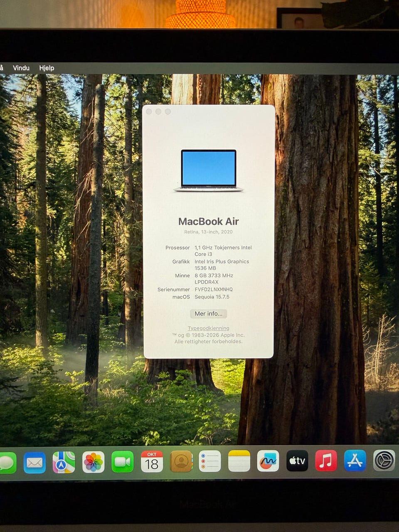Click the "MacBook Air" title text
The width and height of the screenshot is (399, 532).
[x=209, y=222]
